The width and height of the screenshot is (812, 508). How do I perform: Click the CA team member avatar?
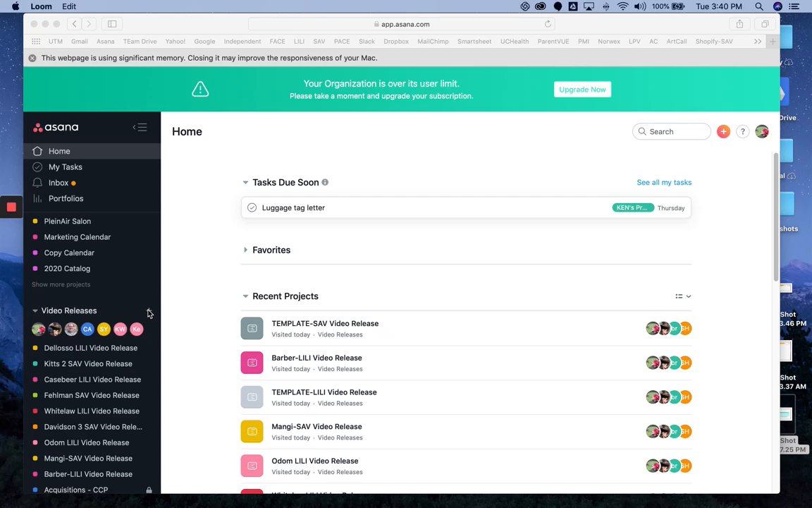pyautogui.click(x=87, y=329)
